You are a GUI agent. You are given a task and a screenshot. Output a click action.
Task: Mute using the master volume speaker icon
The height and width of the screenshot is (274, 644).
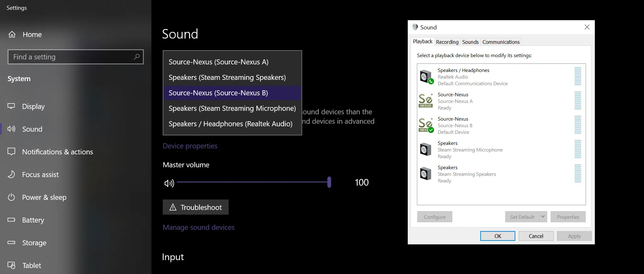point(169,183)
